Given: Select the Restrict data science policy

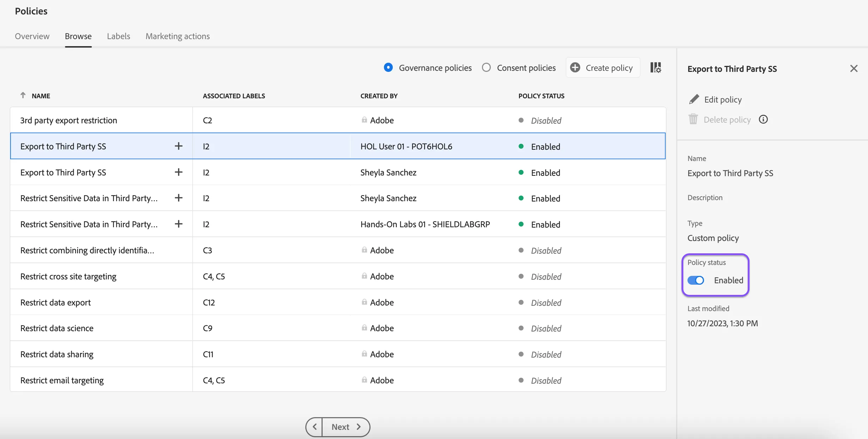Looking at the screenshot, I should point(57,328).
